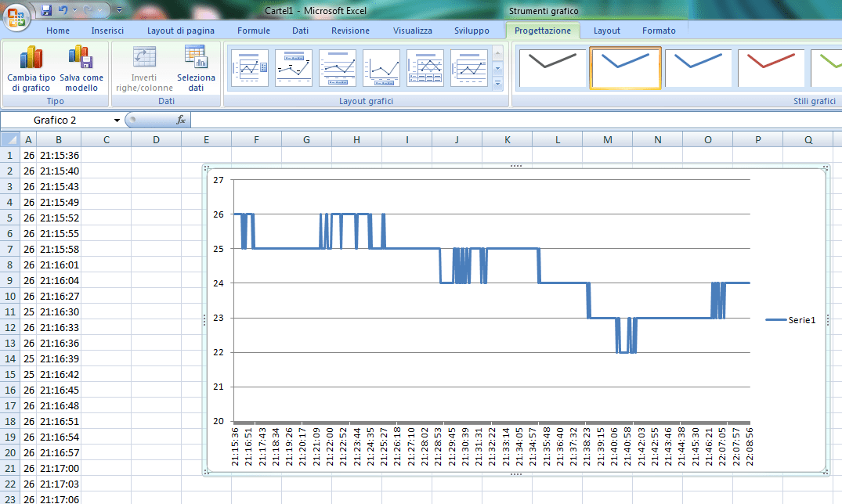Click the fx insert function icon
The width and height of the screenshot is (842, 504).
[181, 120]
